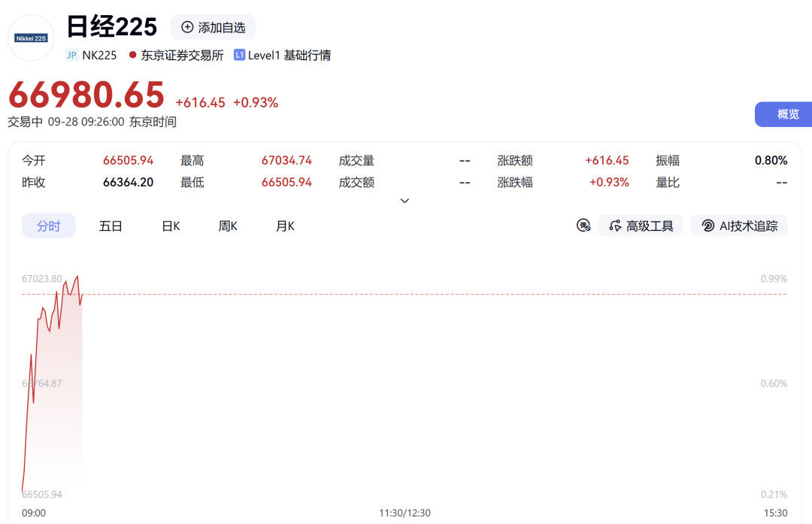
Task: Click the 0.99% chart axis label
Action: point(774,279)
